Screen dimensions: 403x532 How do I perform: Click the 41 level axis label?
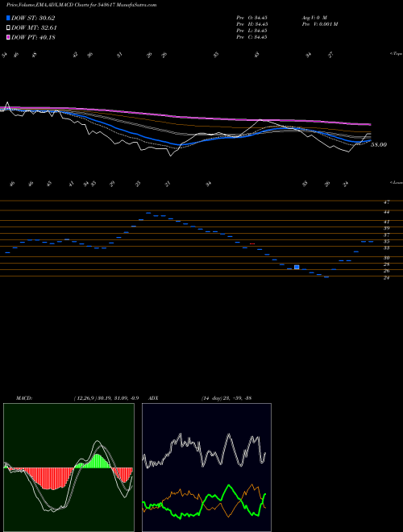[386, 222]
